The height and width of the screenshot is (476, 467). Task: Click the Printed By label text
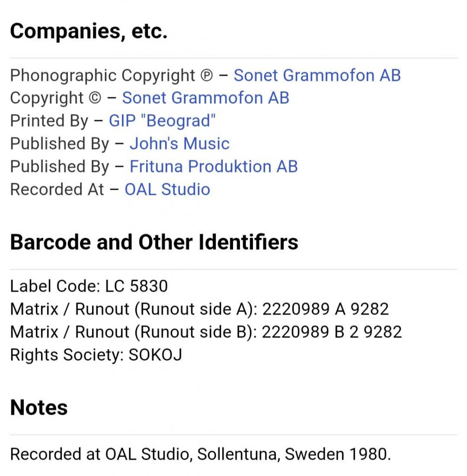49,121
